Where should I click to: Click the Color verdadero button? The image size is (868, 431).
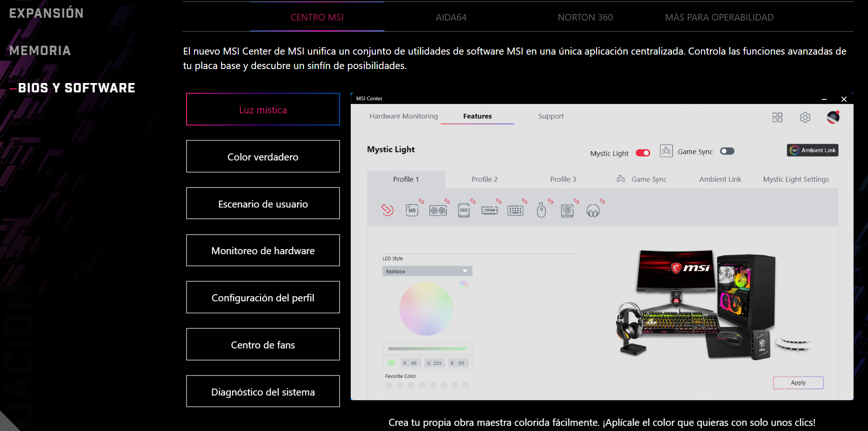[263, 156]
